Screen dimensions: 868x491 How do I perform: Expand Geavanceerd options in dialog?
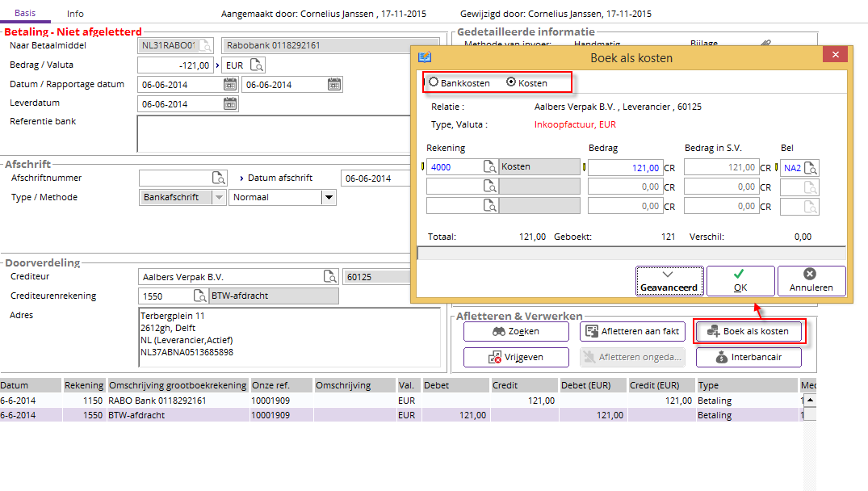click(669, 280)
